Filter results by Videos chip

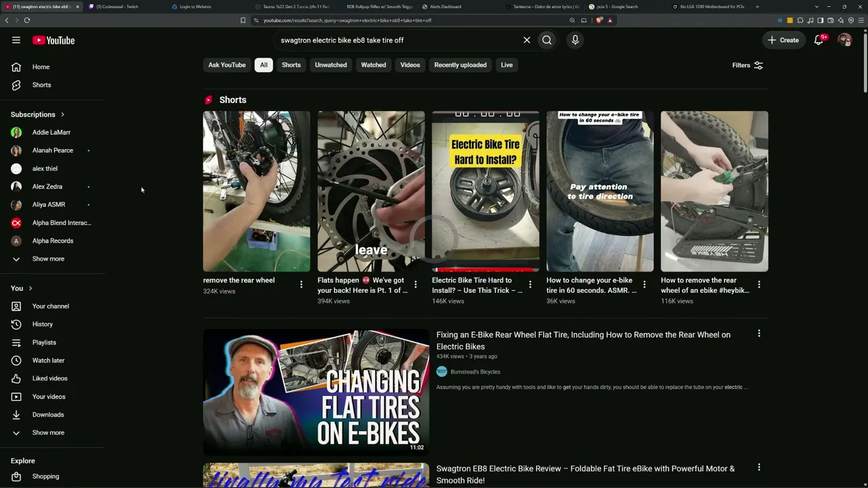tap(410, 65)
